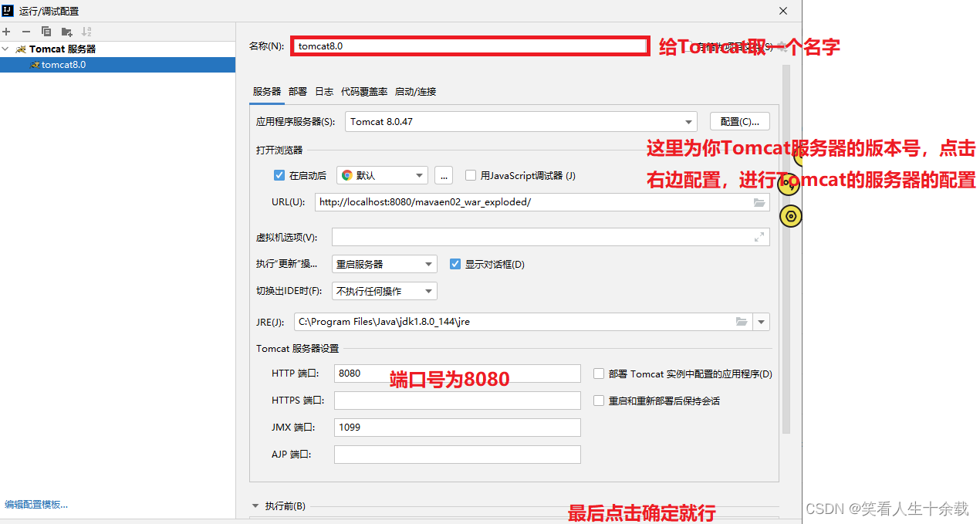The height and width of the screenshot is (524, 980).
Task: Click the 虚拟机选项 input field
Action: (551, 237)
